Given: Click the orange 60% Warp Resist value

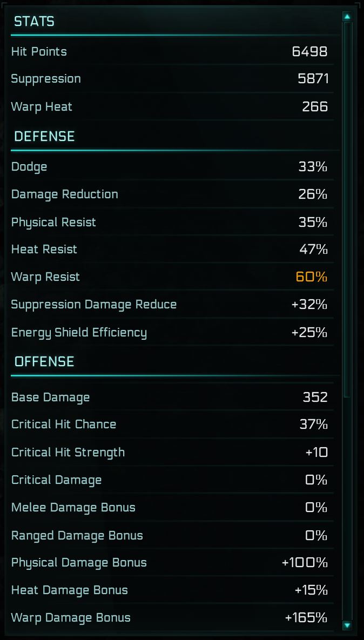Looking at the screenshot, I should pos(312,277).
